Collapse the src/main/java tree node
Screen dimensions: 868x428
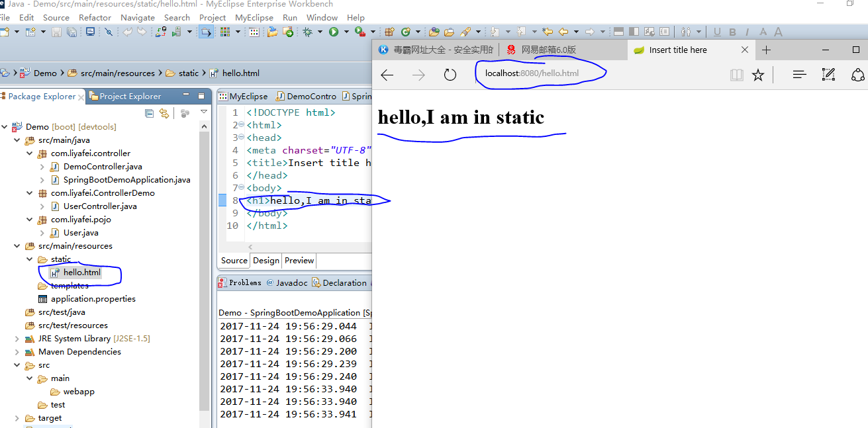click(17, 140)
